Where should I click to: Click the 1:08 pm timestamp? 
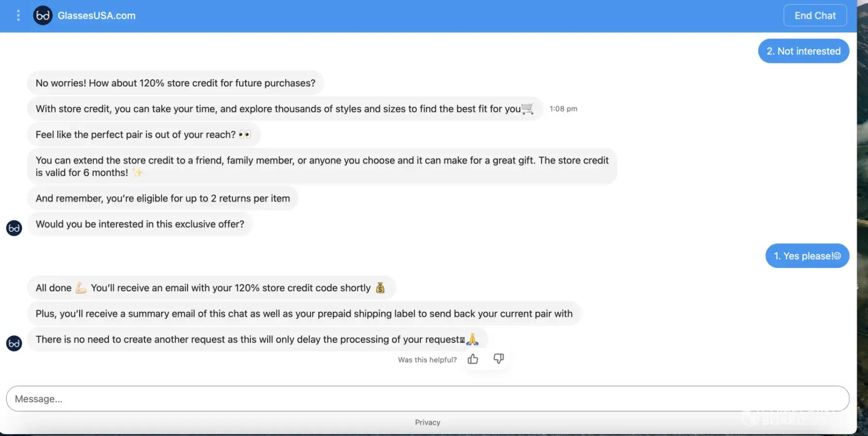click(563, 109)
